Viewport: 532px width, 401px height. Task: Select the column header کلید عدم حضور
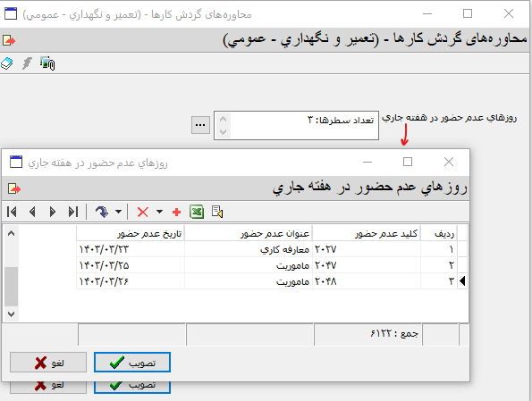tap(367, 234)
